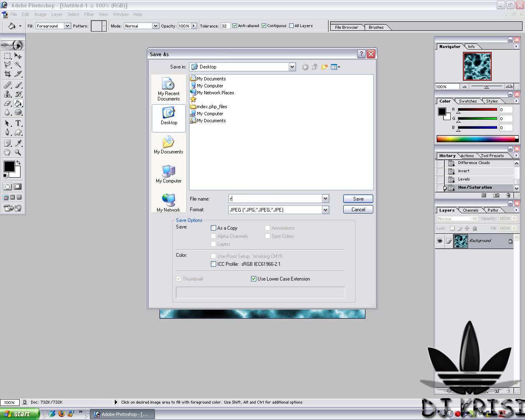Image resolution: width=525 pixels, height=420 pixels.
Task: Open the Format dropdown
Action: pos(325,210)
